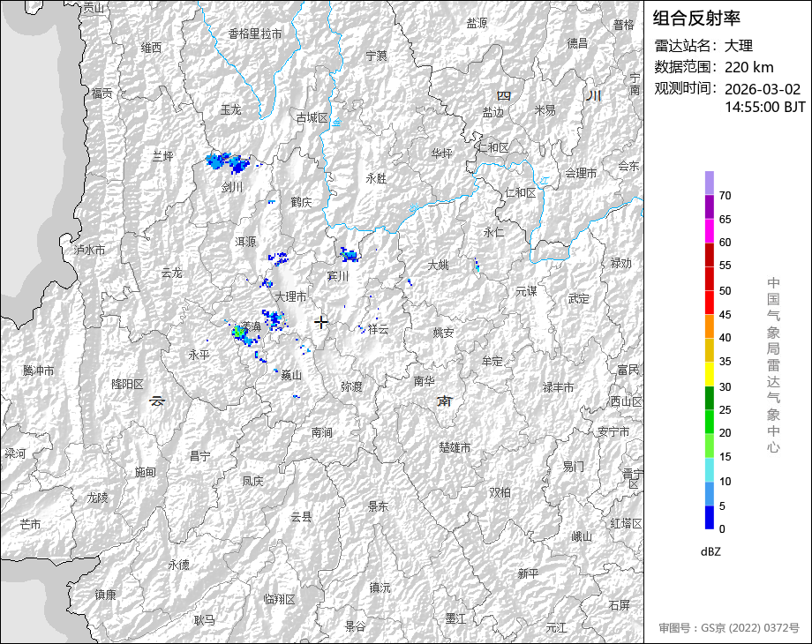Click the 景东 map label
Screen dimensions: 812x644
(378, 506)
